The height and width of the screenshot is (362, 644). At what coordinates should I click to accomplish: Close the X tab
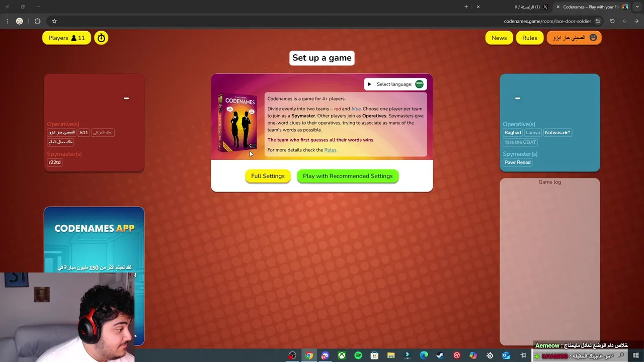(478, 7)
